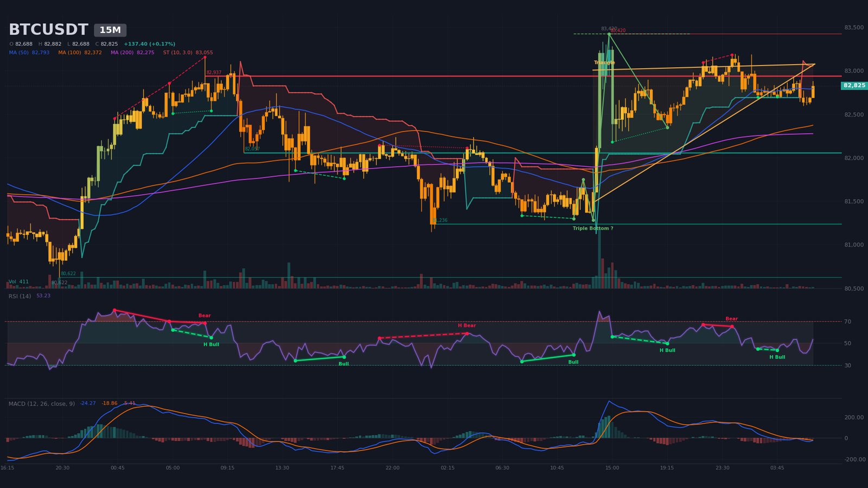The image size is (868, 488).
Task: Click the RSI 70 overbought axis label
Action: [847, 322]
